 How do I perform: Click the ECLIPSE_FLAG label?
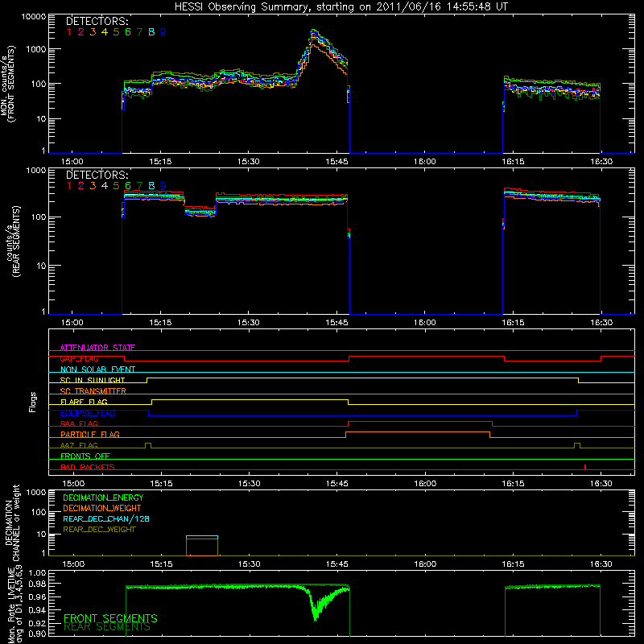88,413
